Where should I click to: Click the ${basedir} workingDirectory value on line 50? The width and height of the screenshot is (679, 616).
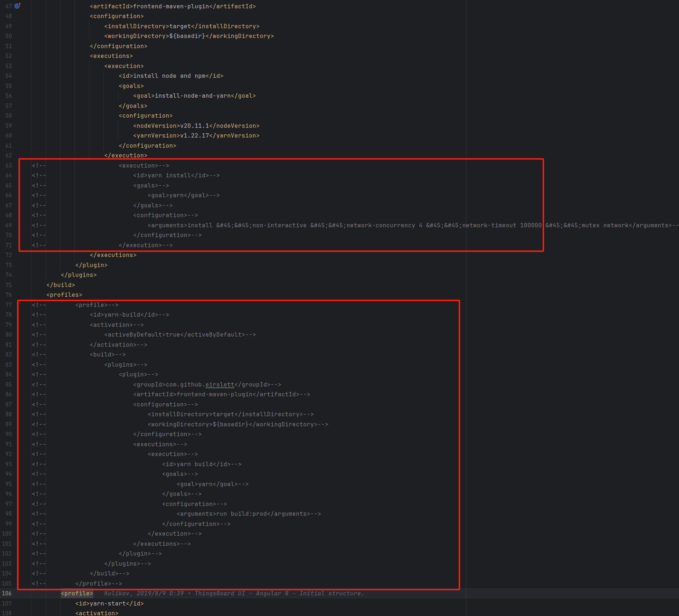tap(187, 36)
